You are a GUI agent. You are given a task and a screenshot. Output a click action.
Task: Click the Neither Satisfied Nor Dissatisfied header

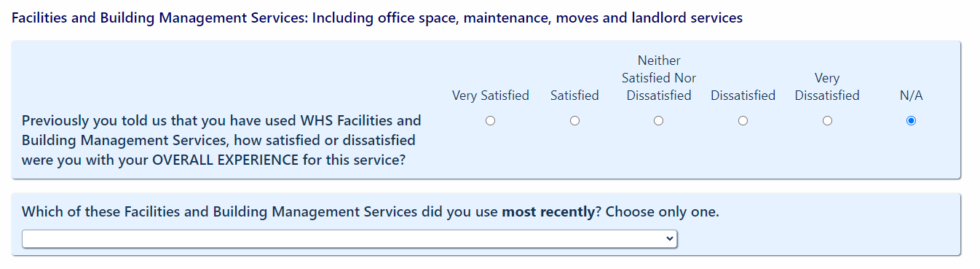pyautogui.click(x=659, y=78)
